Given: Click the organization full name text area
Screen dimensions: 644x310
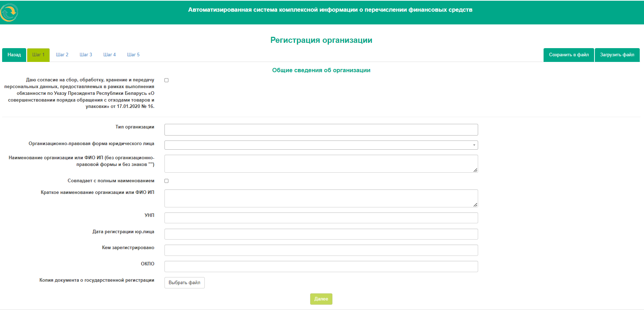Looking at the screenshot, I should coord(321,163).
